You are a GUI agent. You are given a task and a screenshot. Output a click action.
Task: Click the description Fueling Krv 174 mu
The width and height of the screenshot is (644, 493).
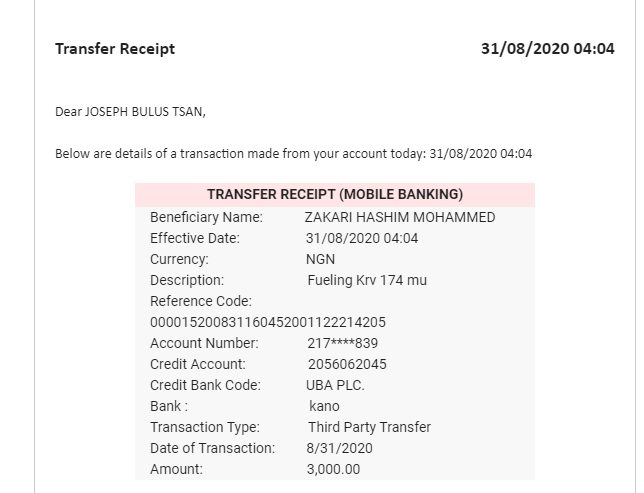pyautogui.click(x=367, y=280)
